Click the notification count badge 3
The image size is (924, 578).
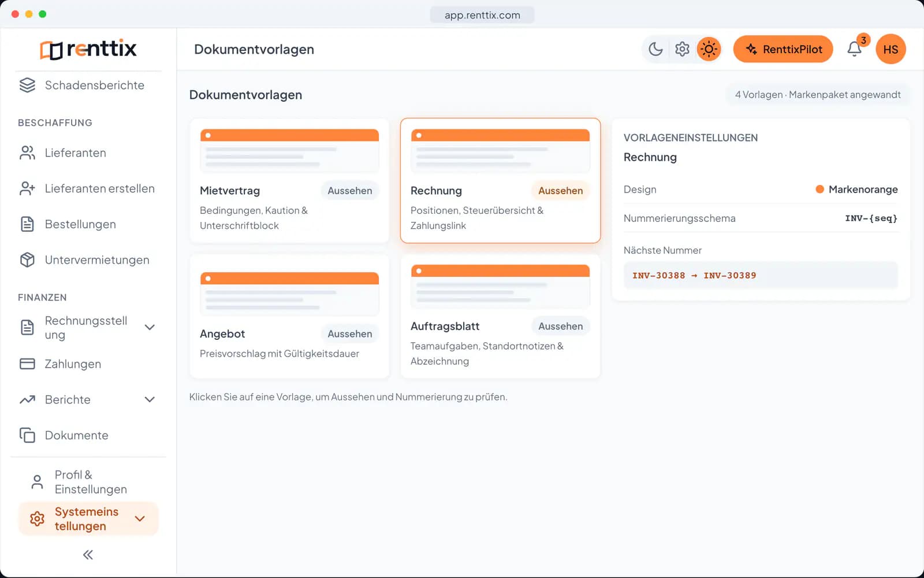pyautogui.click(x=863, y=40)
